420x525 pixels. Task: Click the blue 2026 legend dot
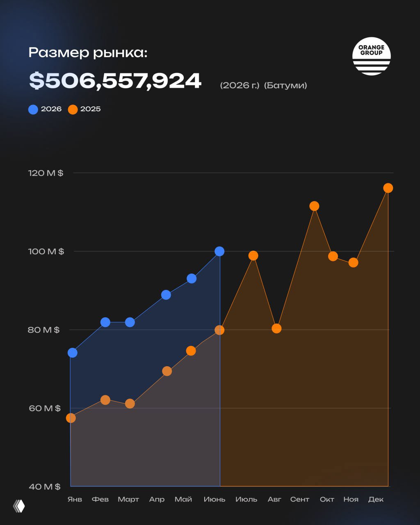(33, 109)
